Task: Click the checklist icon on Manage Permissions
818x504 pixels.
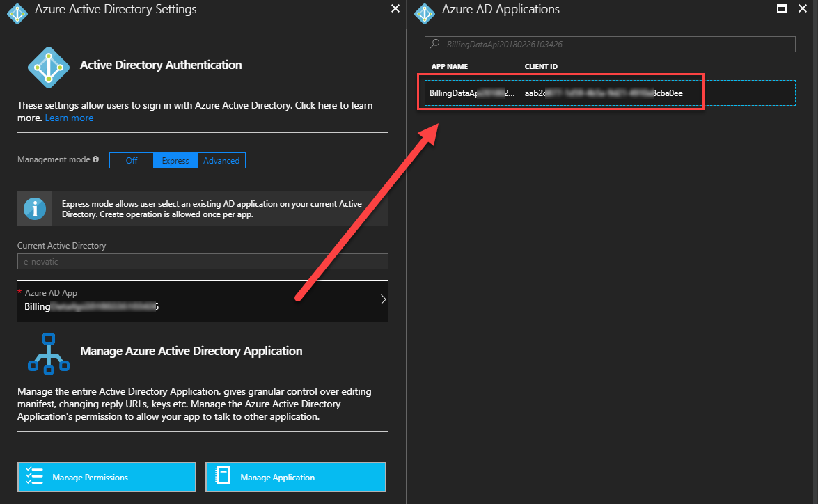Action: [34, 476]
